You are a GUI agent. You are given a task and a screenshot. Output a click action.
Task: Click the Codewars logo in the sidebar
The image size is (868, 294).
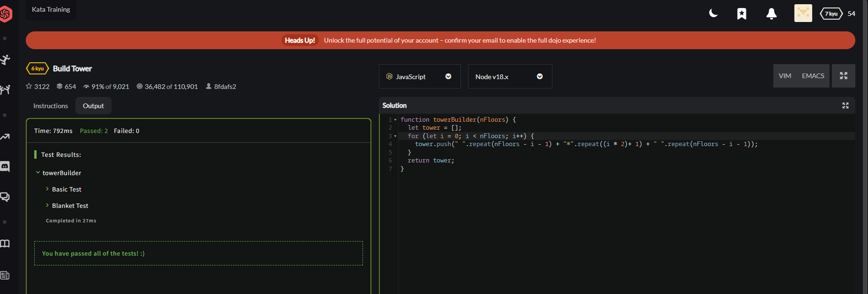6,14
